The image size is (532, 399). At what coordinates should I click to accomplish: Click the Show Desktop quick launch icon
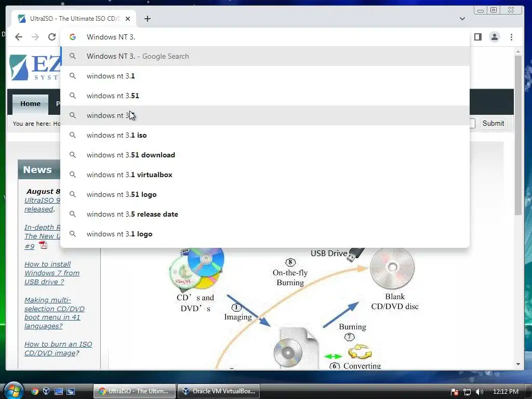(x=59, y=391)
